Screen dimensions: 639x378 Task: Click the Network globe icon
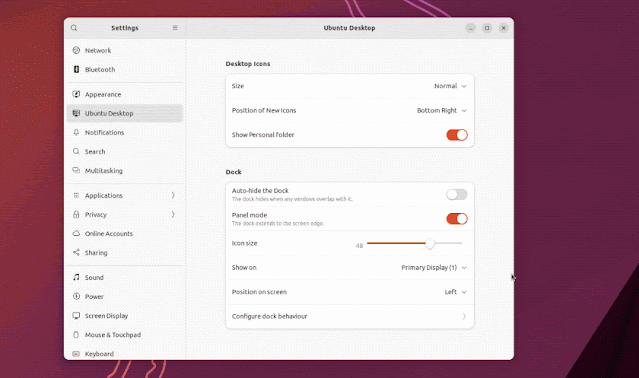tap(76, 50)
